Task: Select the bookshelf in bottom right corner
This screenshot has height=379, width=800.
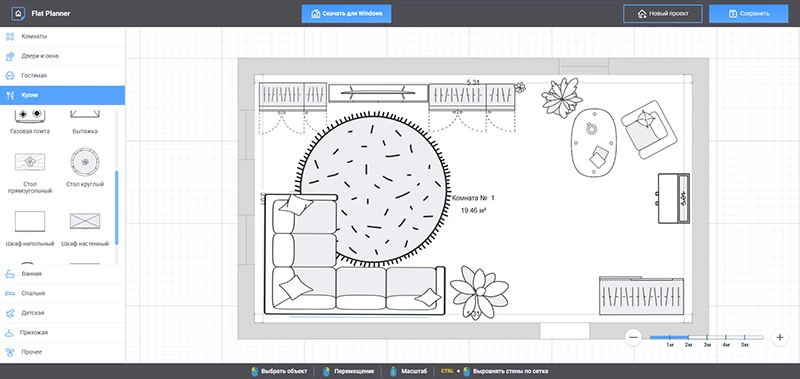Action: tap(641, 296)
